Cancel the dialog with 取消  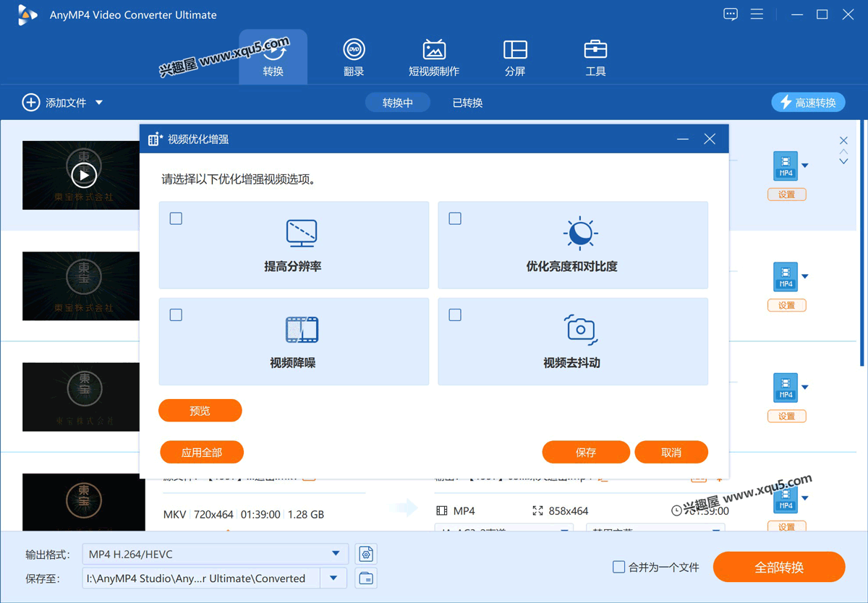click(671, 453)
